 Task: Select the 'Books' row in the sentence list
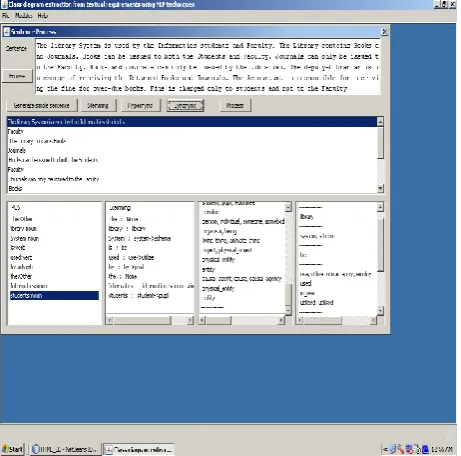(192, 188)
